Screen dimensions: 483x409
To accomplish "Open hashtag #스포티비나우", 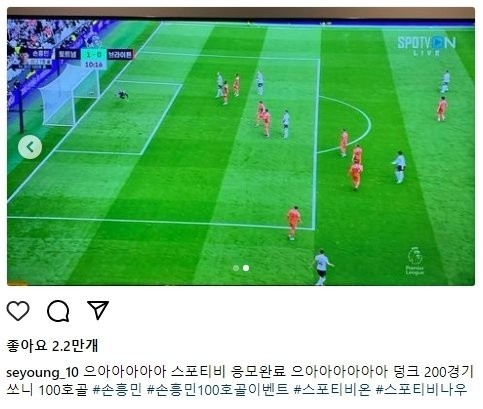I will pos(421,390).
